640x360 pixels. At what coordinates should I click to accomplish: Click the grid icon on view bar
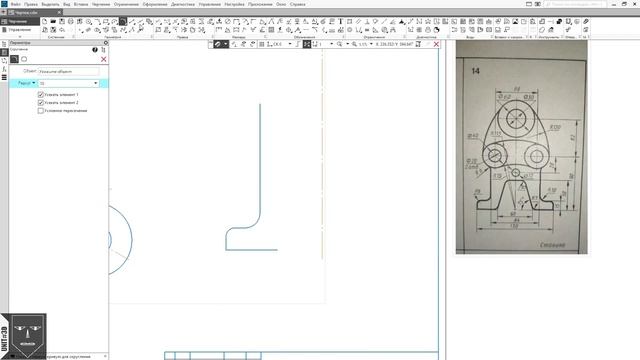pos(262,44)
